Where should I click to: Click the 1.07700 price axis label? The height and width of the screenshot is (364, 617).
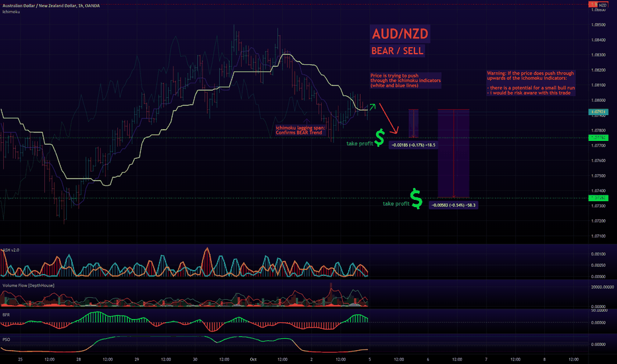[x=598, y=146]
